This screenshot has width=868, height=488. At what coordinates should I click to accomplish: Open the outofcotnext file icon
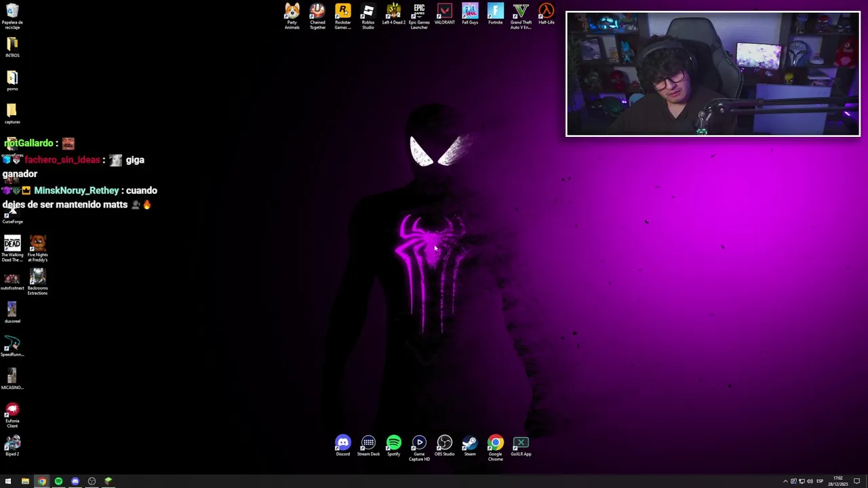point(12,281)
